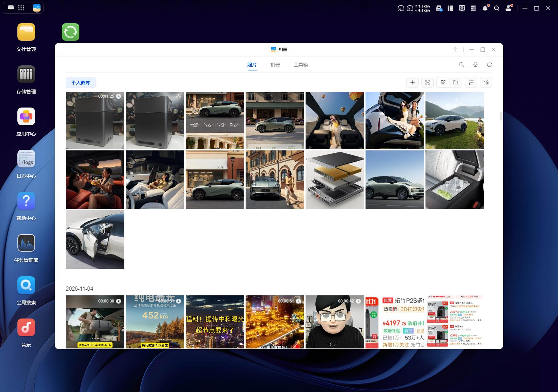Click the refresh icon in album window
The width and height of the screenshot is (558, 392).
click(x=490, y=65)
